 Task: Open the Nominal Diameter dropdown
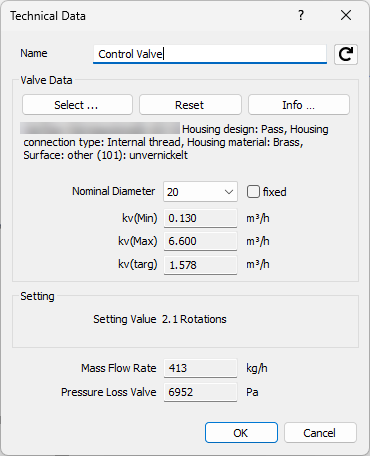click(x=200, y=192)
